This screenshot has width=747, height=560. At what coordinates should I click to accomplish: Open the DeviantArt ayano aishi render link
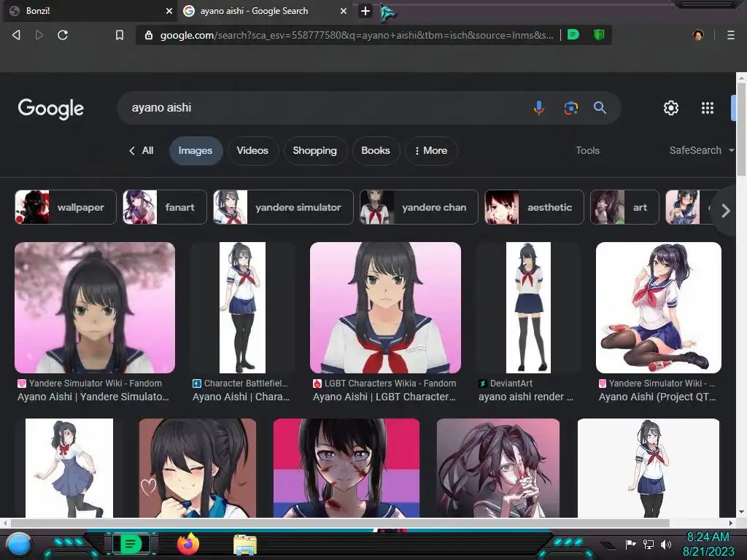[526, 391]
